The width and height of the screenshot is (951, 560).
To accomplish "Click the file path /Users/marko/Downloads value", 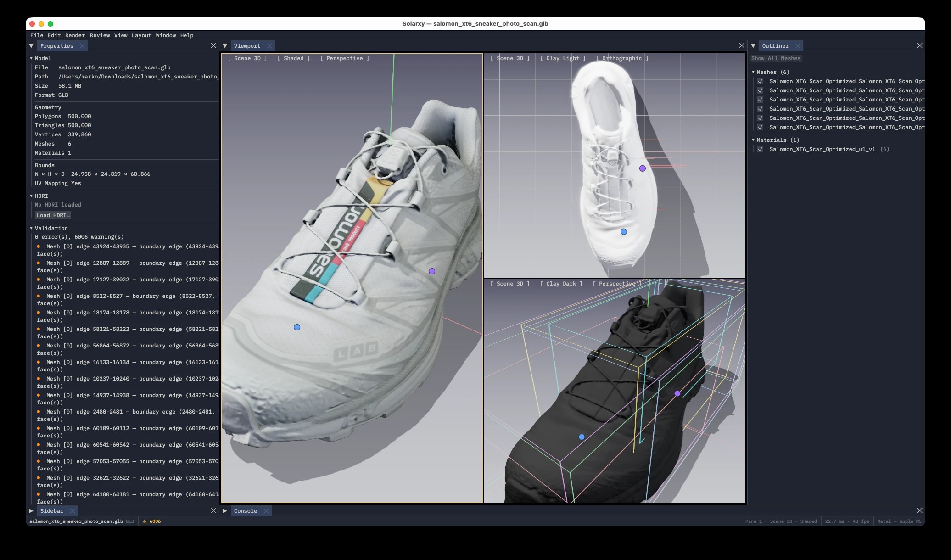I will 139,77.
